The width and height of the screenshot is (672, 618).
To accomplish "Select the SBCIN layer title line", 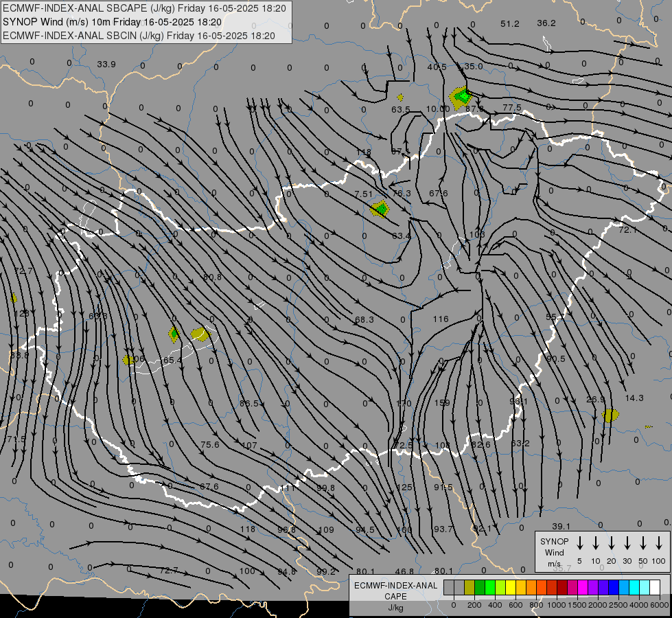I will pos(139,36).
